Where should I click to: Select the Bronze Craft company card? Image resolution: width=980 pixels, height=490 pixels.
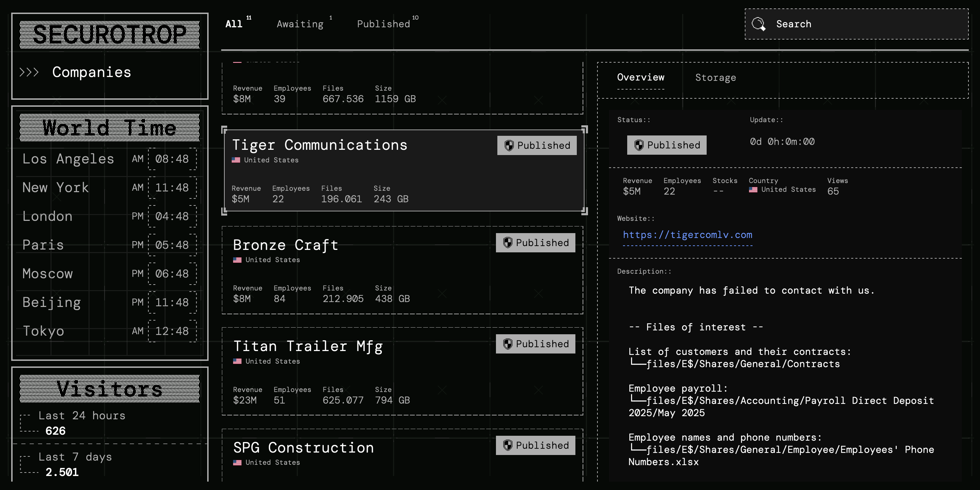402,270
